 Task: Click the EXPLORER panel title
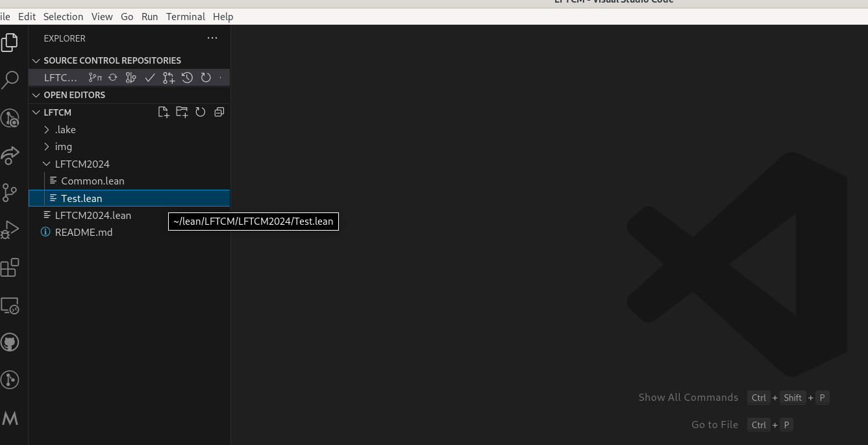pos(64,38)
